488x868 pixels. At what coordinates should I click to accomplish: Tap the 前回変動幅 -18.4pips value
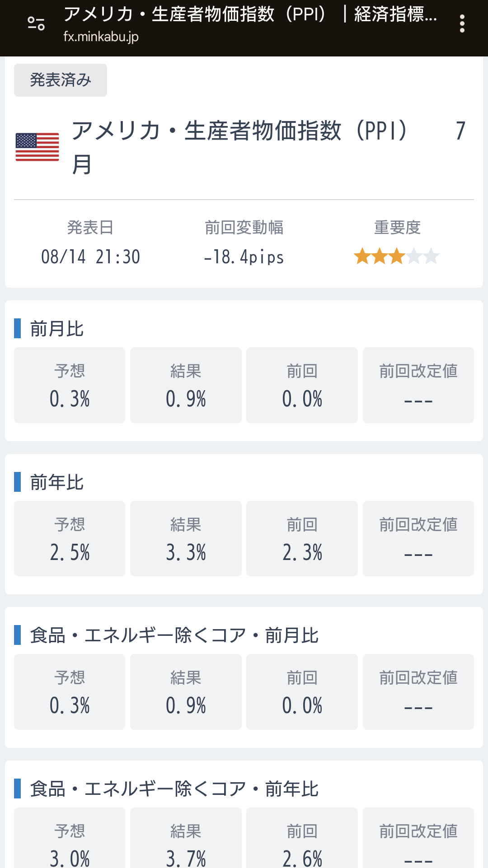[244, 257]
